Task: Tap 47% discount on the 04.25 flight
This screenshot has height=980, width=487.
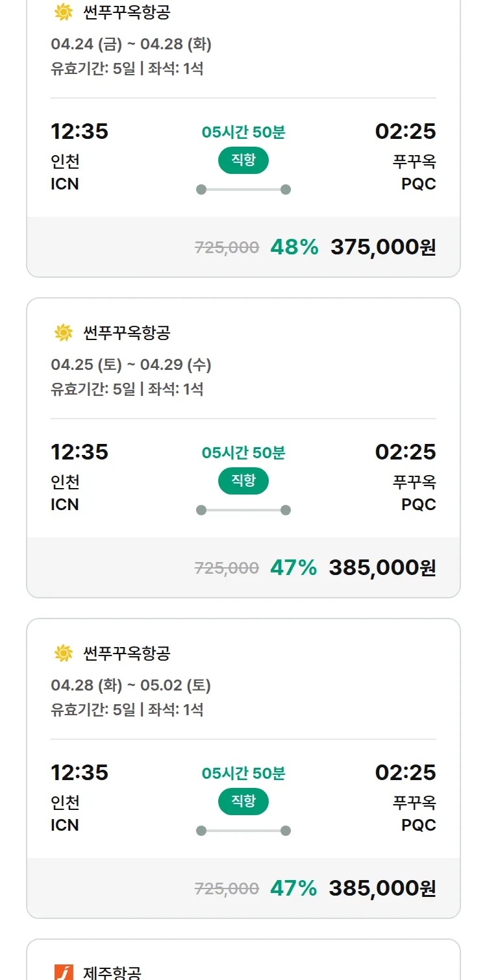Action: 293,568
